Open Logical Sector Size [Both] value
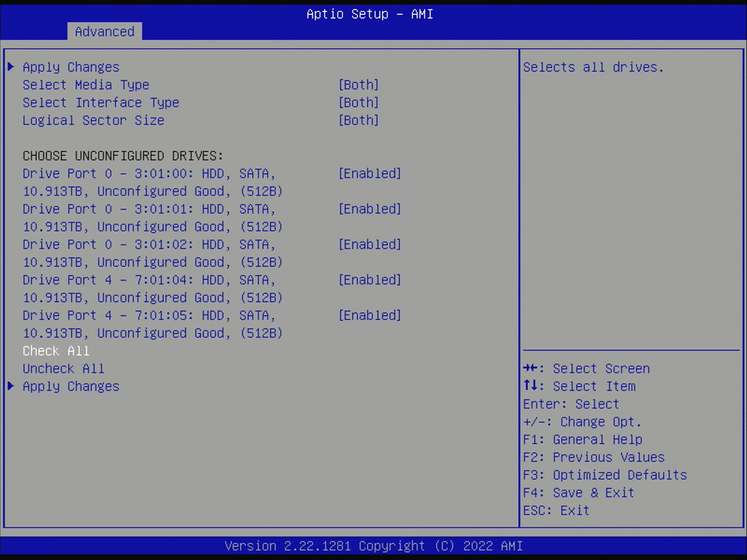 point(358,120)
